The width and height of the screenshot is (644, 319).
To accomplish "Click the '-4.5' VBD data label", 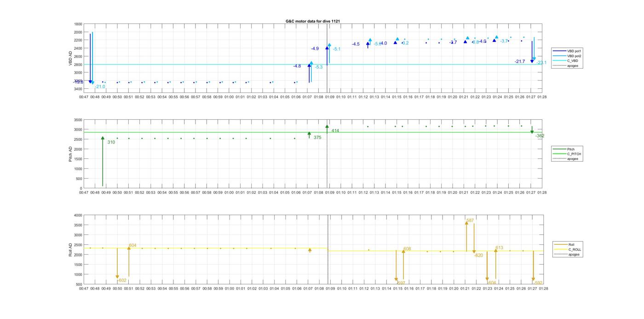I will 356,44.
